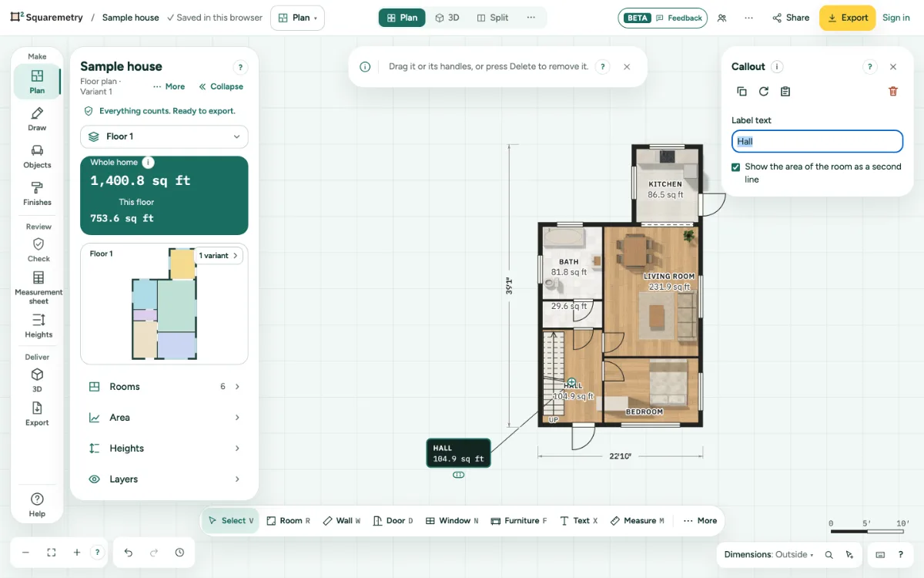Click the Sign in link
This screenshot has width=924, height=578.
click(896, 18)
